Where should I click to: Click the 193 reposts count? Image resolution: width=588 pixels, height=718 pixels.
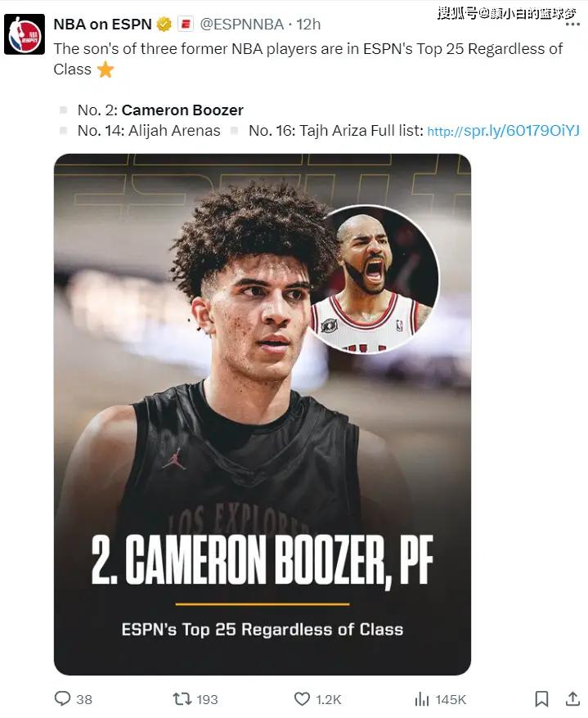207,699
